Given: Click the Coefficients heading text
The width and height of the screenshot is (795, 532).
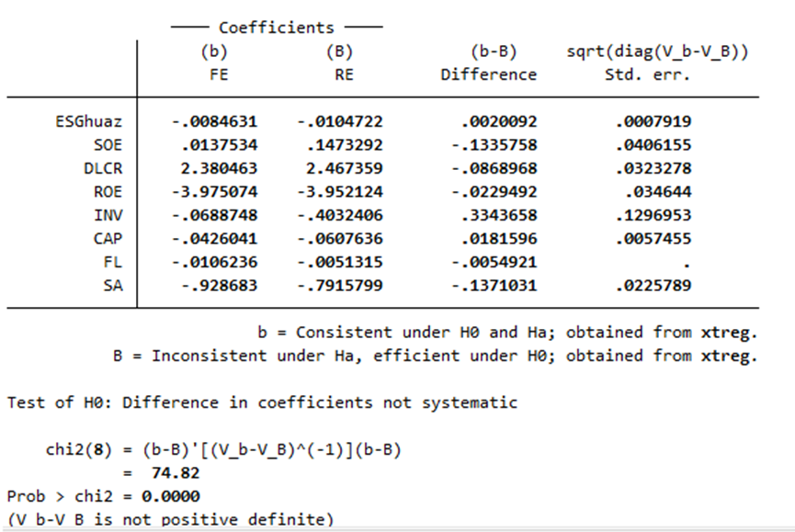Looking at the screenshot, I should click(x=277, y=28).
